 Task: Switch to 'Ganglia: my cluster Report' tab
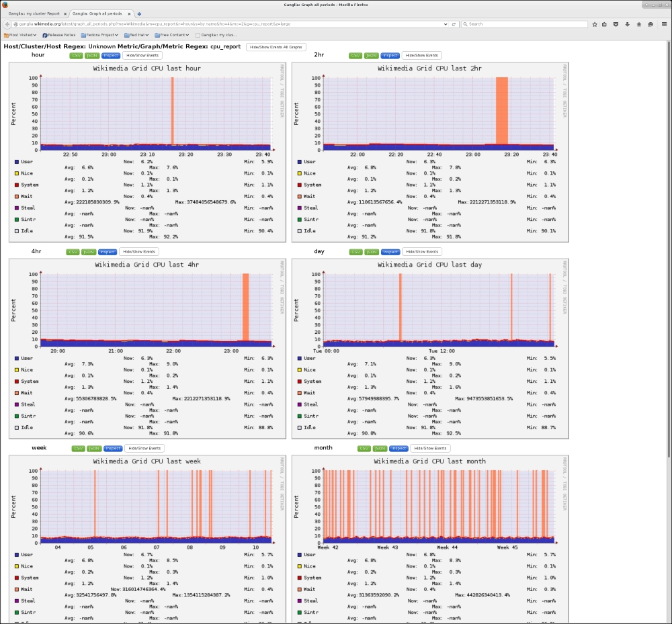[x=34, y=13]
